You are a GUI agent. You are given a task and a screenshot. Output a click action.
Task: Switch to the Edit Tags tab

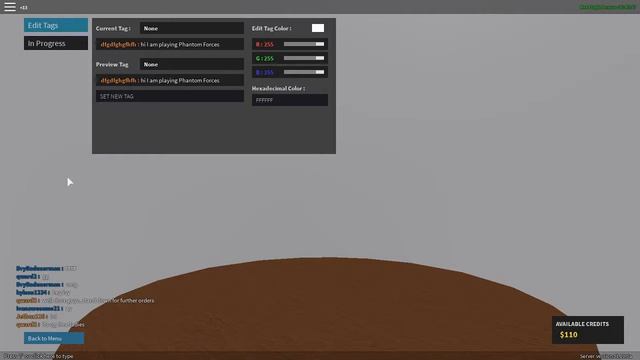click(56, 25)
